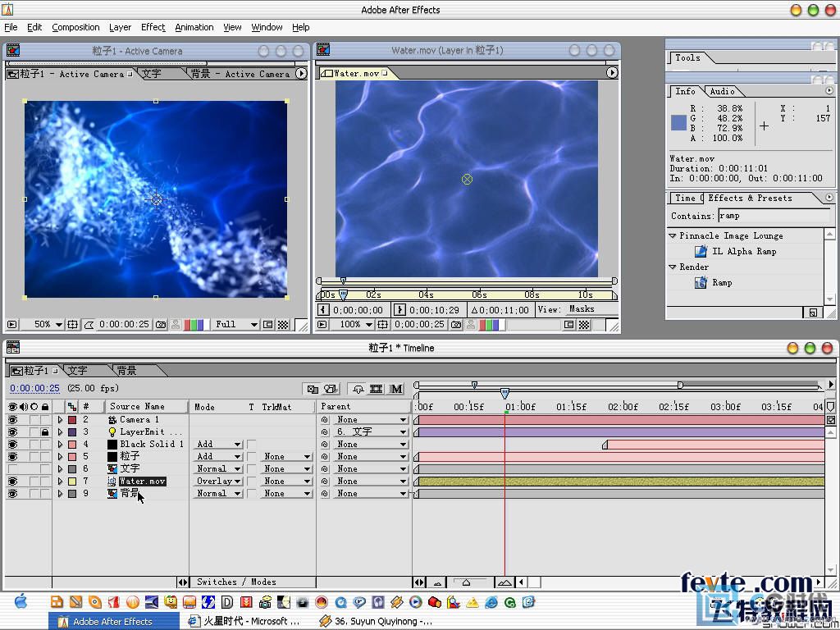Toggle title-action safe guides in 粒子1 viewer
Image resolution: width=840 pixels, height=630 pixels.
(x=72, y=325)
